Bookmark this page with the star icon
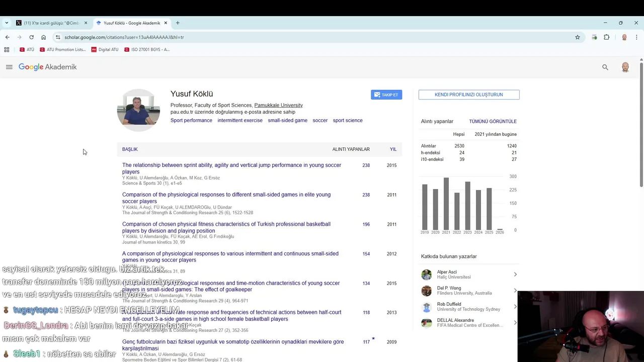This screenshot has width=644, height=362. 578,37
